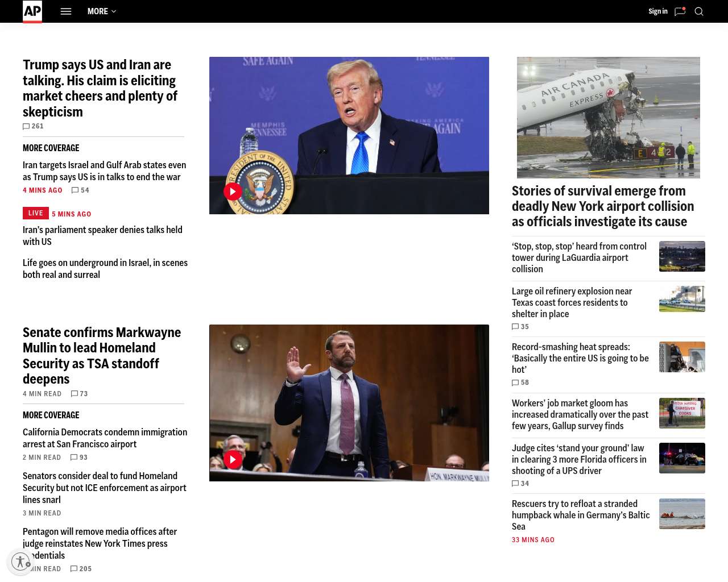Open the notifications chat icon in header

(x=680, y=11)
